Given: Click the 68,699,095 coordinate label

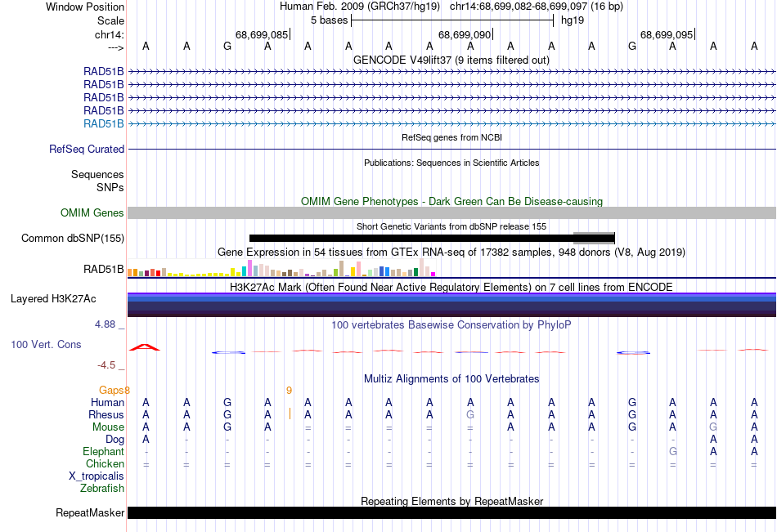Looking at the screenshot, I should [x=667, y=34].
